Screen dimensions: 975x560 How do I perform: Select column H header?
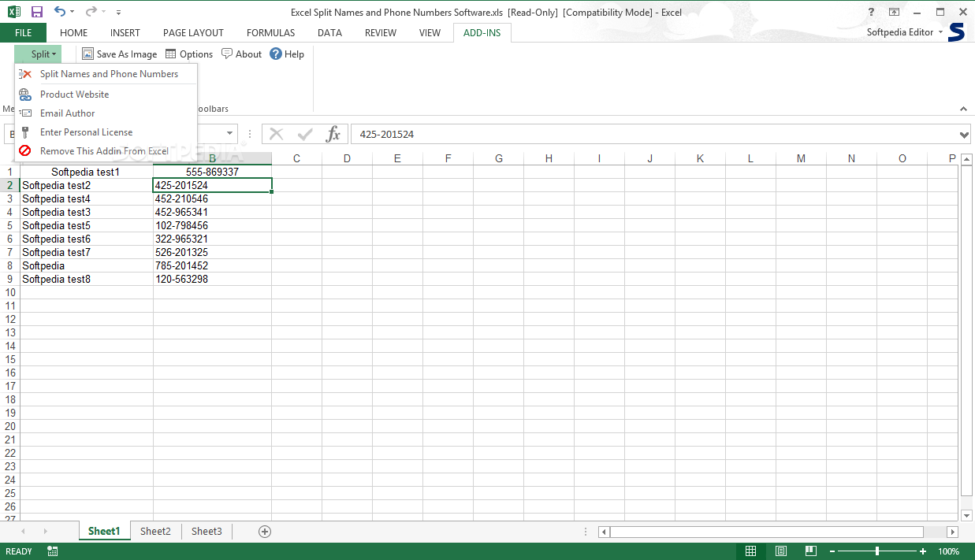pos(549,158)
